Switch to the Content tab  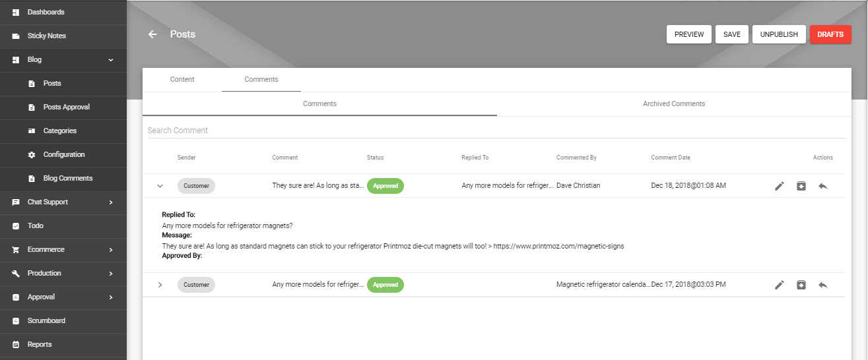(x=182, y=79)
